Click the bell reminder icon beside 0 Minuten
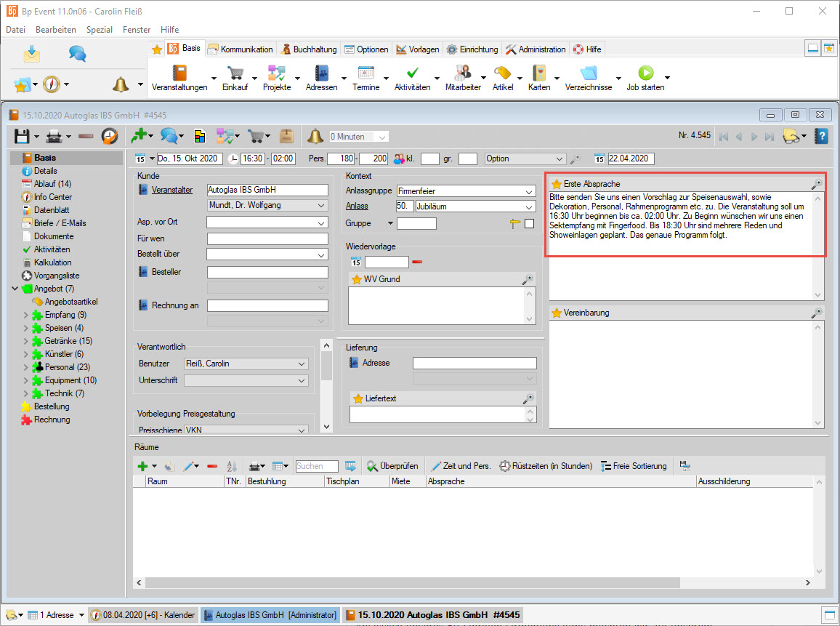This screenshot has height=626, width=840. [x=315, y=136]
